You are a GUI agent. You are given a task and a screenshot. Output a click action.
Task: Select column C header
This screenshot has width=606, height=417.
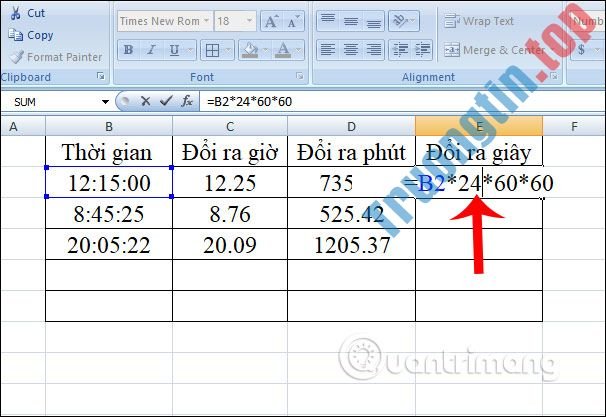(x=230, y=126)
